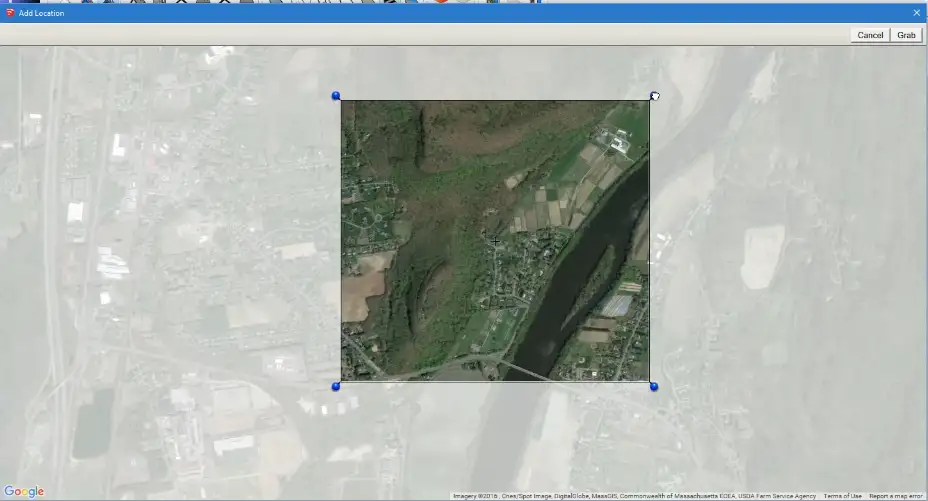Click the SketchUp icon in the title bar
The image size is (928, 501).
click(x=10, y=12)
